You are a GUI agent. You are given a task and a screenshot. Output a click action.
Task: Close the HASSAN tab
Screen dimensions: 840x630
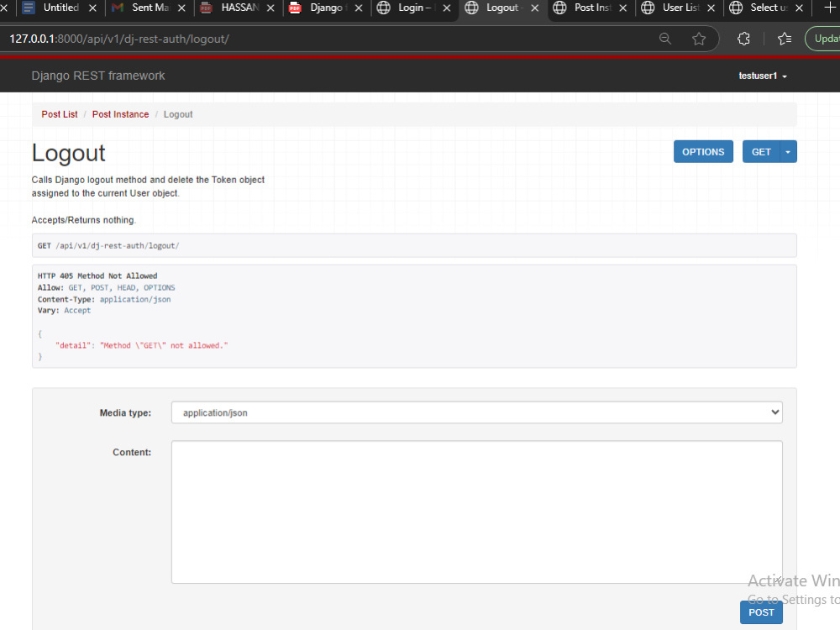270,8
